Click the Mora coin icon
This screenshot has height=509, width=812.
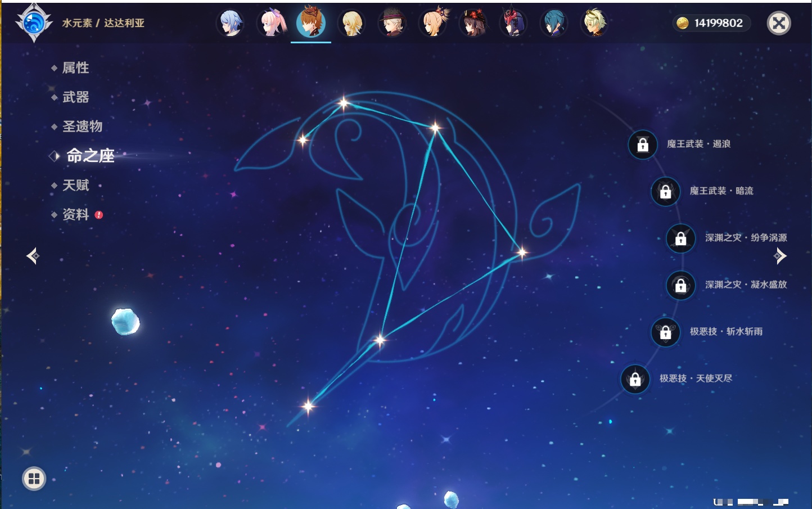point(683,23)
